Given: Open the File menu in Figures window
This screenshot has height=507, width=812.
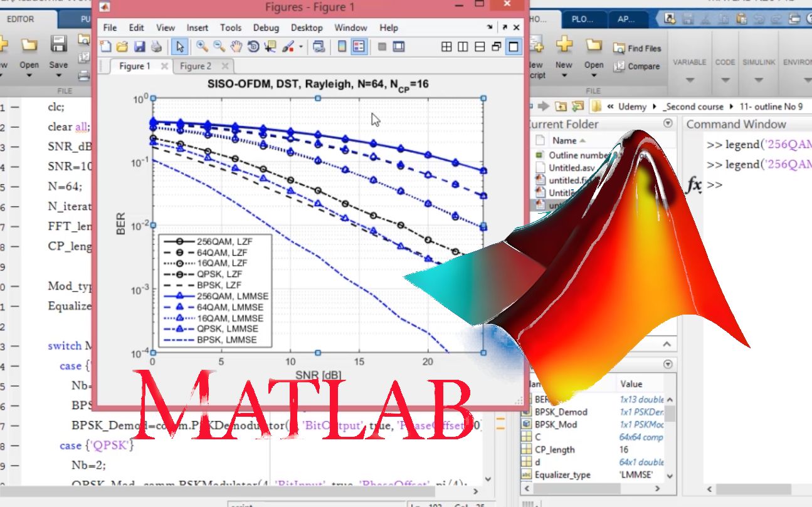Looking at the screenshot, I should (x=110, y=28).
